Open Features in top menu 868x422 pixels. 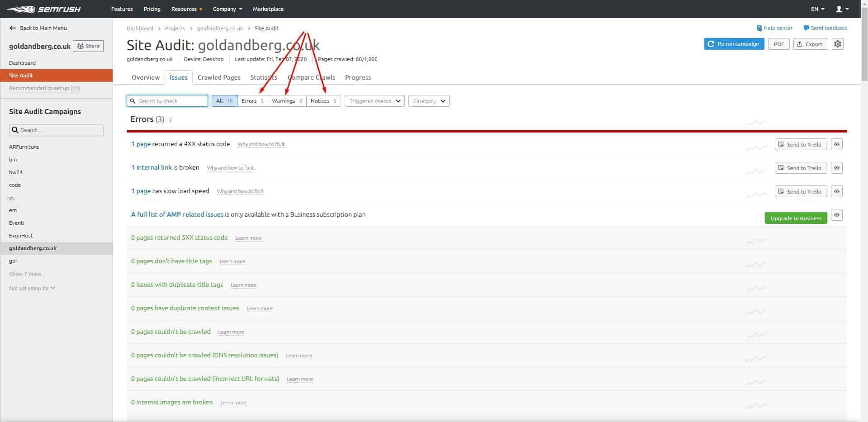tap(122, 9)
